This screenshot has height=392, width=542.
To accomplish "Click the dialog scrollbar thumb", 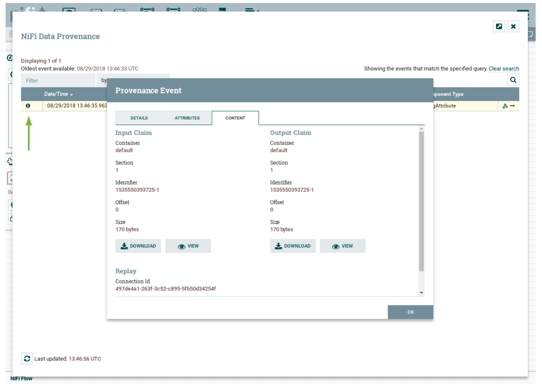I will coord(421,201).
